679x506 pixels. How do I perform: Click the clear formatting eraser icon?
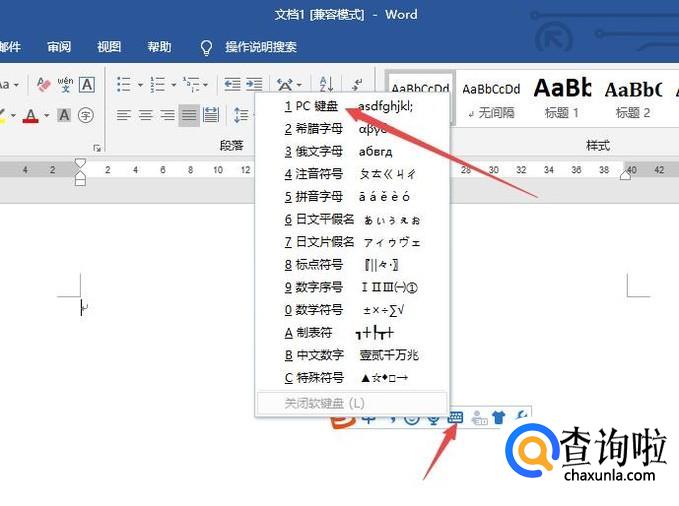[x=43, y=85]
